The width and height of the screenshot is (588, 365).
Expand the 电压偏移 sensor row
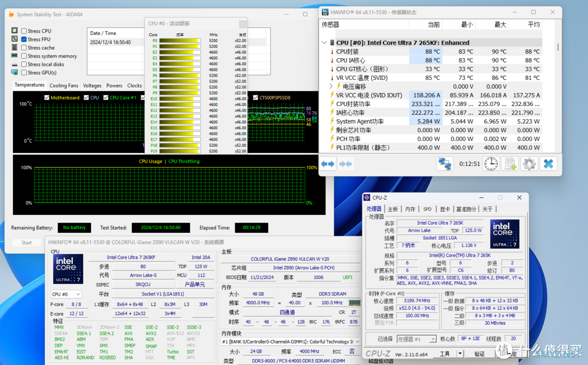point(331,86)
